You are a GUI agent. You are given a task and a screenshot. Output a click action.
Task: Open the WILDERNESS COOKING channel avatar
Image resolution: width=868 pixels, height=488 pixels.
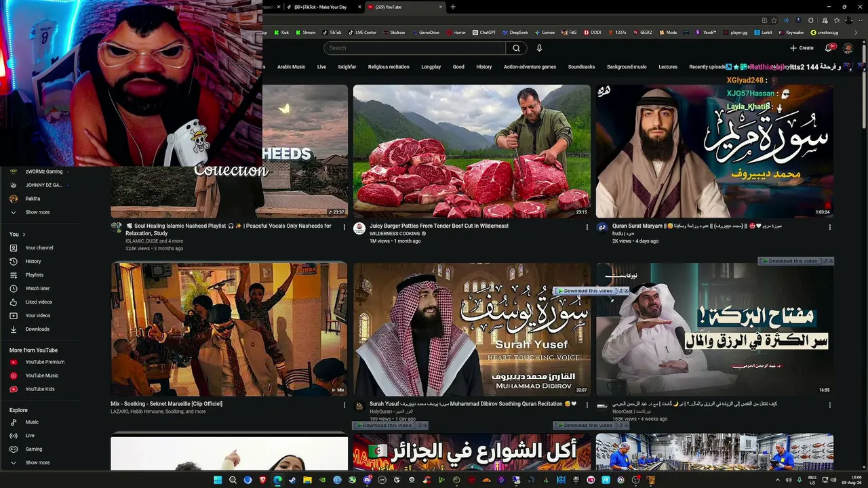[x=359, y=228]
